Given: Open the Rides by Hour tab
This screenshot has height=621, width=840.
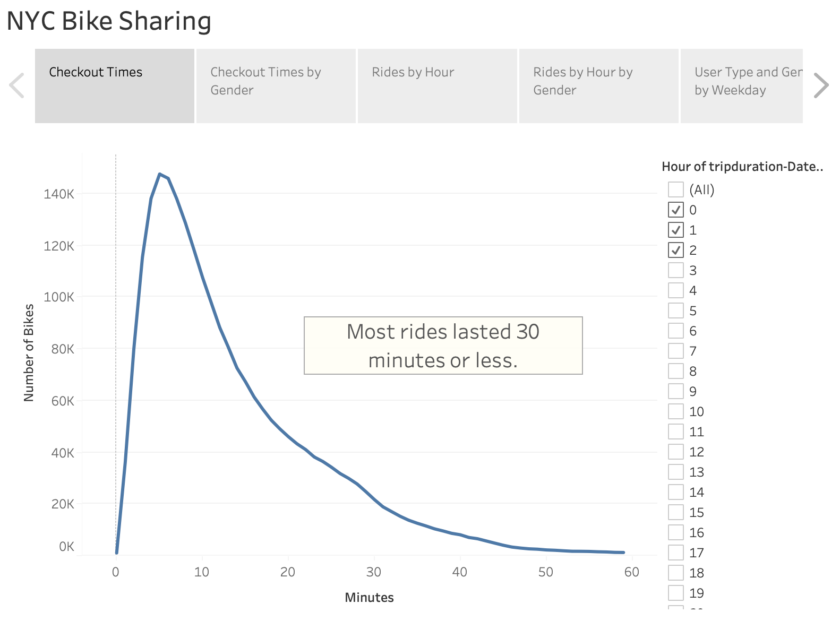Looking at the screenshot, I should pyautogui.click(x=437, y=85).
